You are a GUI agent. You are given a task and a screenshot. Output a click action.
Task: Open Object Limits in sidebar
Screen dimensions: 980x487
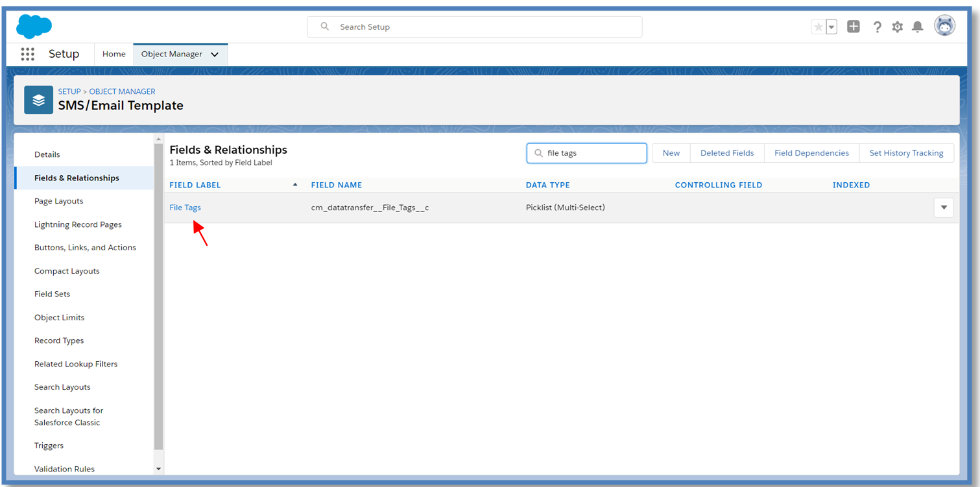[60, 317]
